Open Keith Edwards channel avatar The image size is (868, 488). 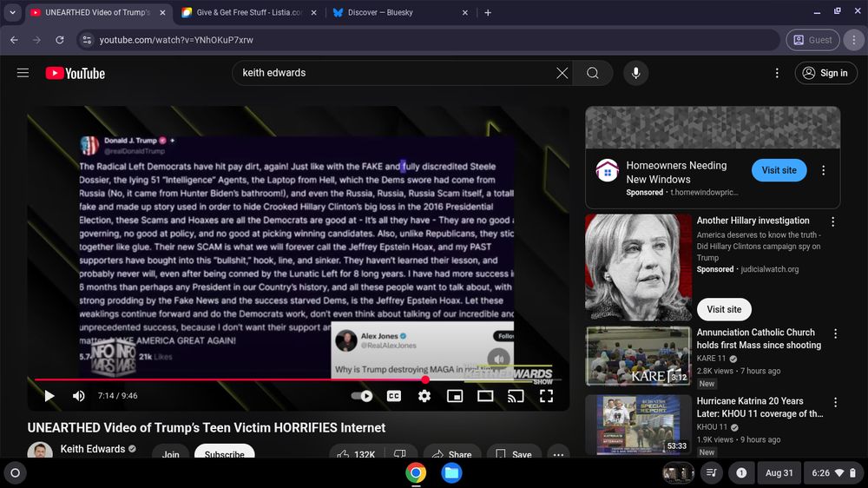pyautogui.click(x=40, y=451)
